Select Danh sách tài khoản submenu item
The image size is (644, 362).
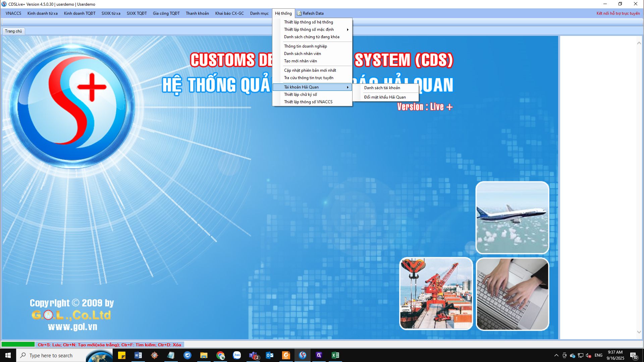[382, 88]
